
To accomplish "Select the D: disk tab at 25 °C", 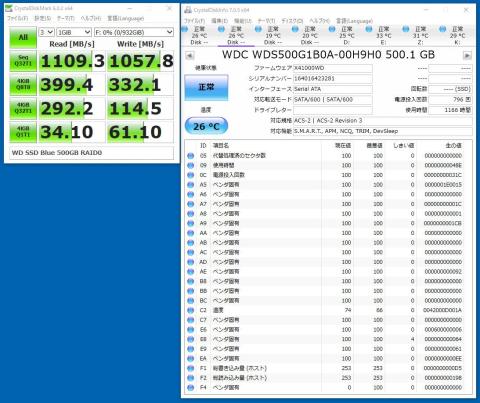I will click(x=347, y=36).
